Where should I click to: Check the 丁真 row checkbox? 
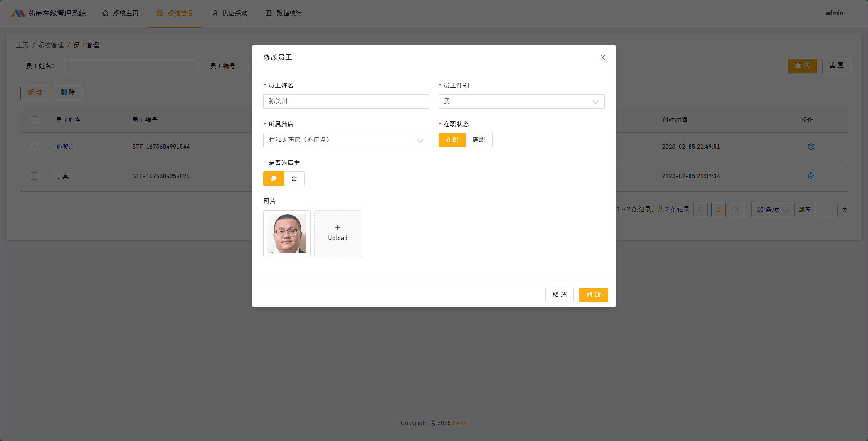point(35,176)
